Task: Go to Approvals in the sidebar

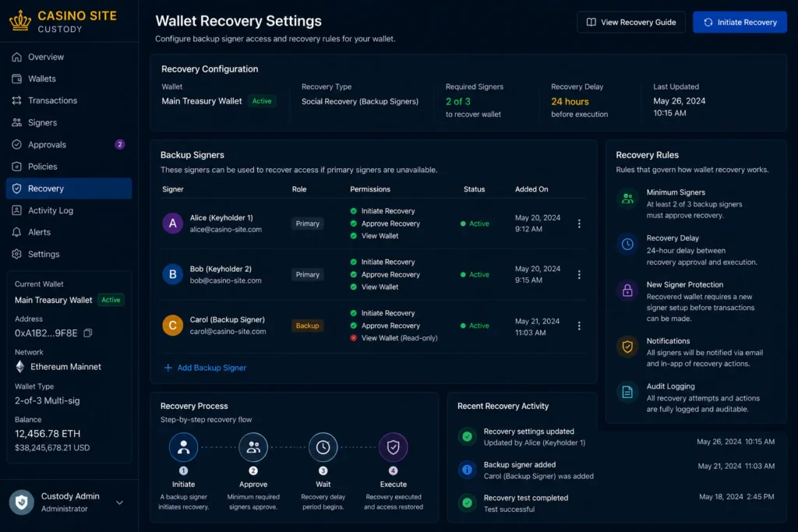Action: [x=69, y=144]
